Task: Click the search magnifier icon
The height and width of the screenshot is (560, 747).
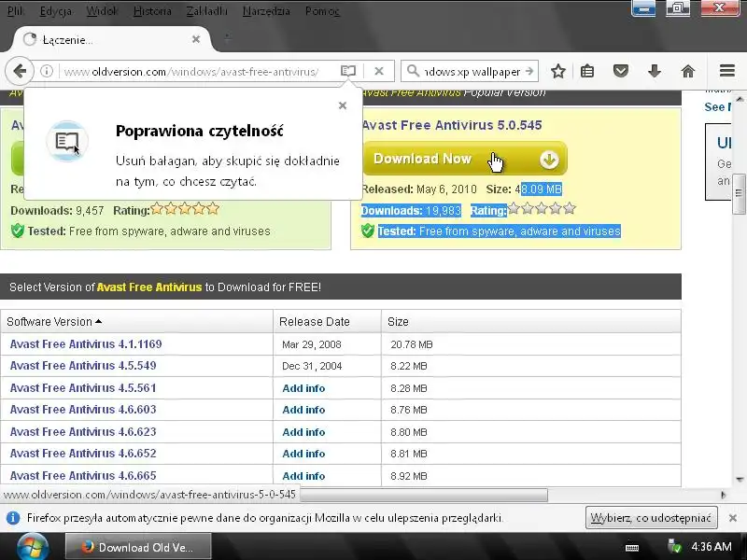Action: (413, 72)
